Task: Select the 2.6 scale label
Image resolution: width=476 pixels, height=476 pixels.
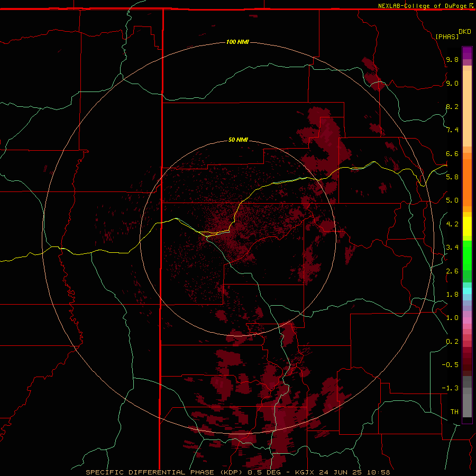Action: pyautogui.click(x=452, y=271)
